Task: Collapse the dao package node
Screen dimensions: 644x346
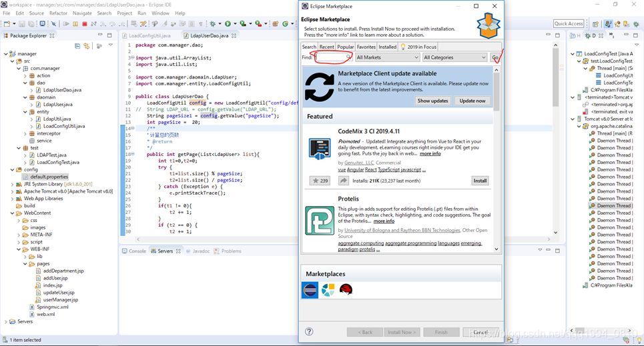Action: pos(25,83)
